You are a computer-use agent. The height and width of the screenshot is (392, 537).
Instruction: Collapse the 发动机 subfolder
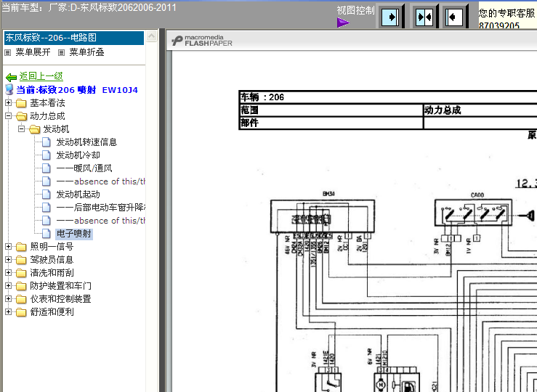[21, 129]
